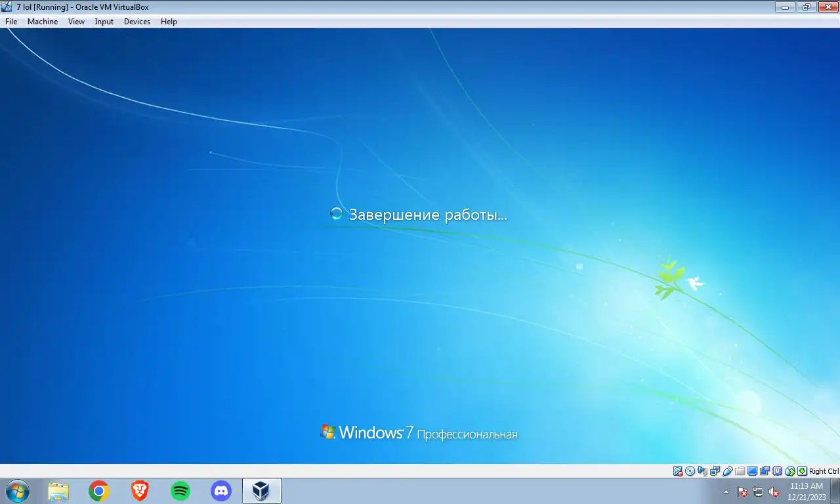Click the recording status indicator
Screen dimensions: 840x504
765,471
